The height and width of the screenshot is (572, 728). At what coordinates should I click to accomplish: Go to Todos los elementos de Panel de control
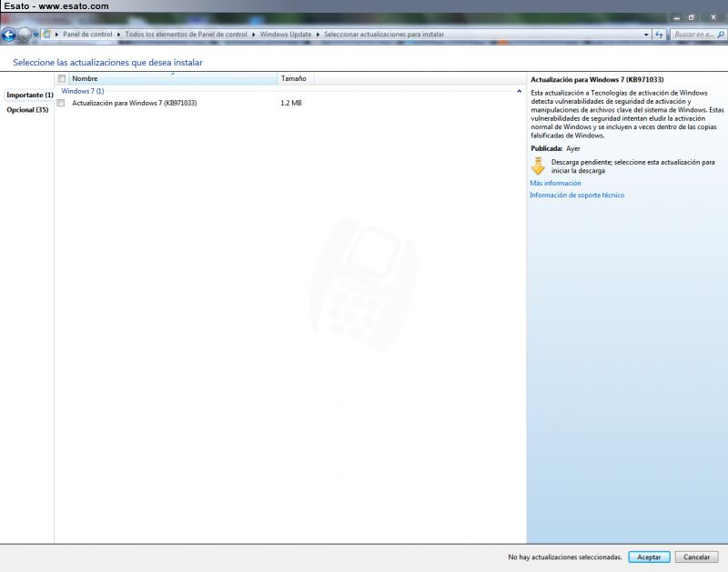coord(186,35)
